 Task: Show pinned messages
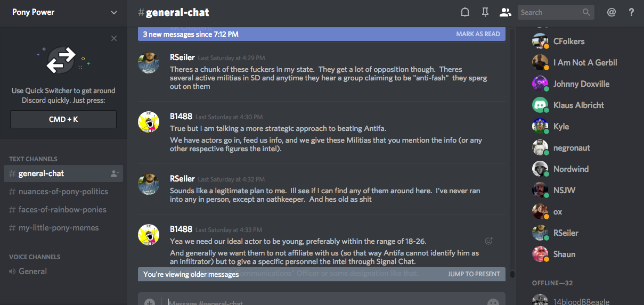[x=485, y=12]
